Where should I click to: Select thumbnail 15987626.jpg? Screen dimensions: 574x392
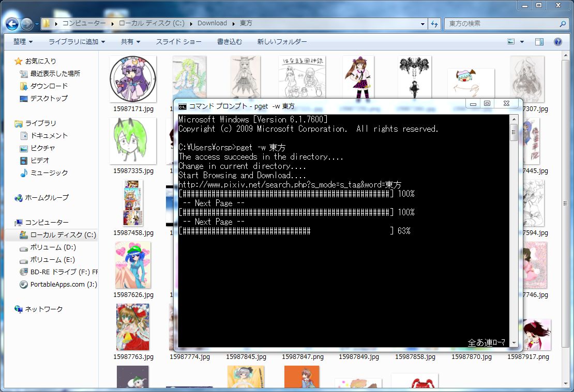tap(133, 265)
